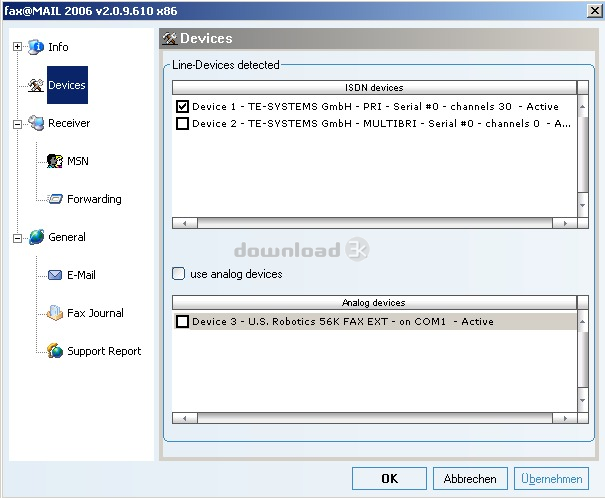Check Device 3 U.S. Robotics checkbox
Screen dimensions: 605x498
182,322
